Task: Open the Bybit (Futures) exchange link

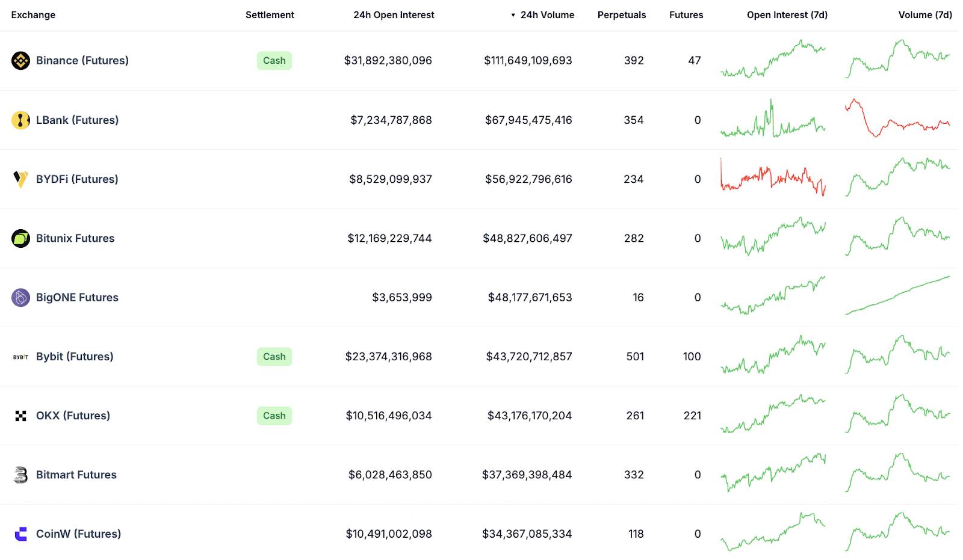Action: (75, 357)
